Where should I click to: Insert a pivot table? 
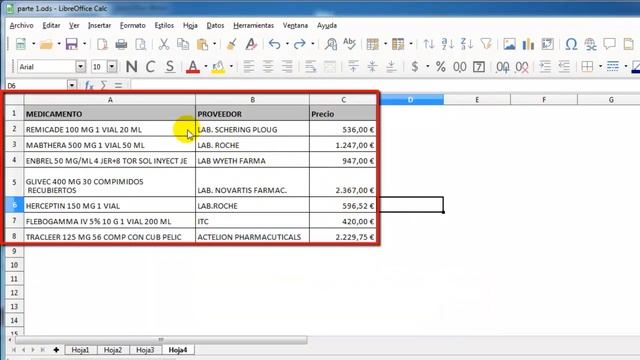pyautogui.click(x=547, y=44)
